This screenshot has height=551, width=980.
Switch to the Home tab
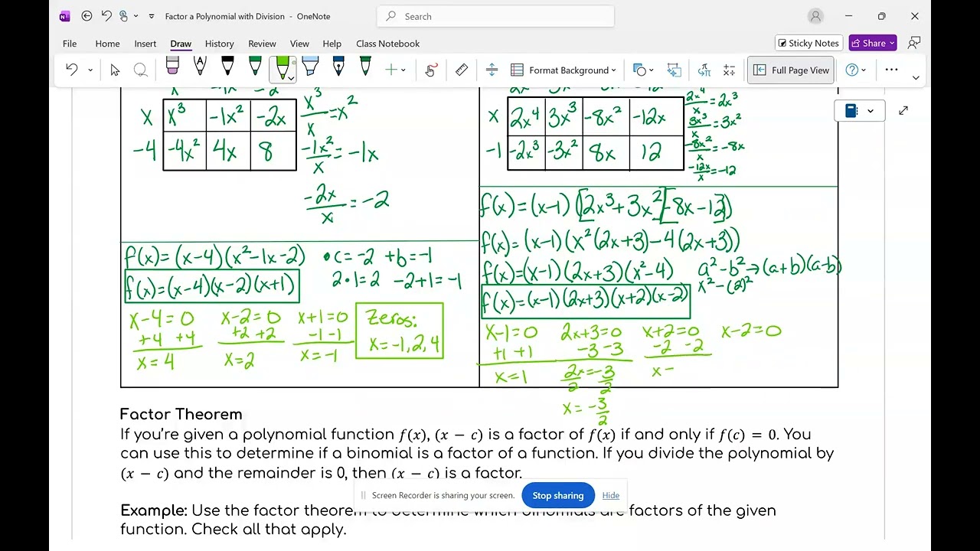(107, 44)
